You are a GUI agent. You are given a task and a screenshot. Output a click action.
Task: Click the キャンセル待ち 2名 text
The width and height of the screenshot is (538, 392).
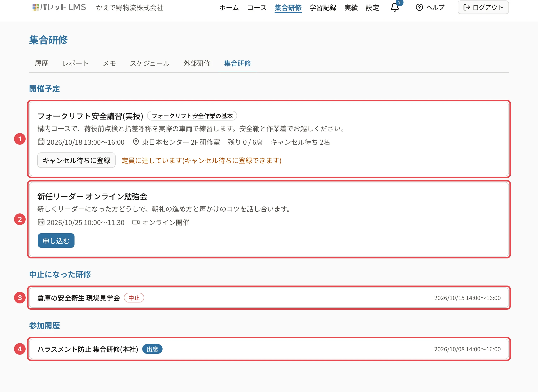300,142
